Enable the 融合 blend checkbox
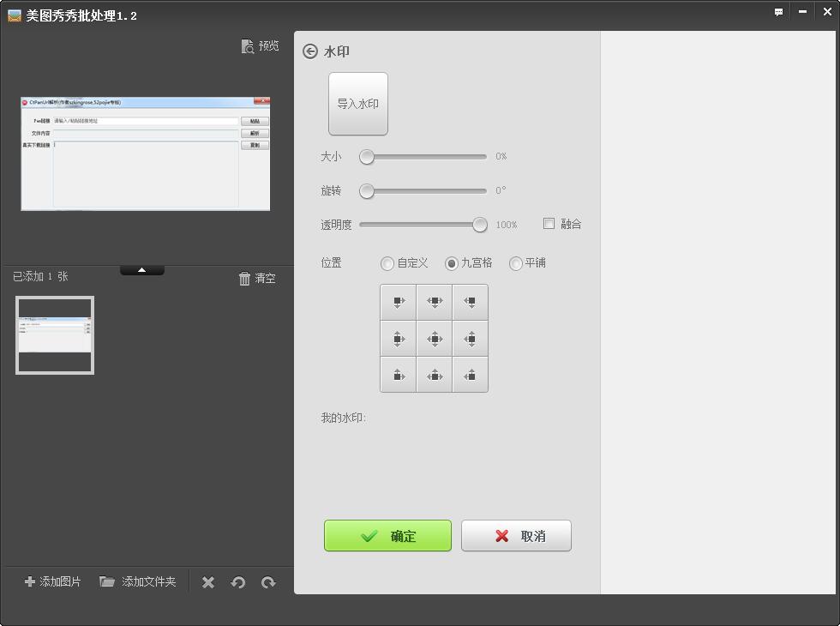 click(x=547, y=224)
